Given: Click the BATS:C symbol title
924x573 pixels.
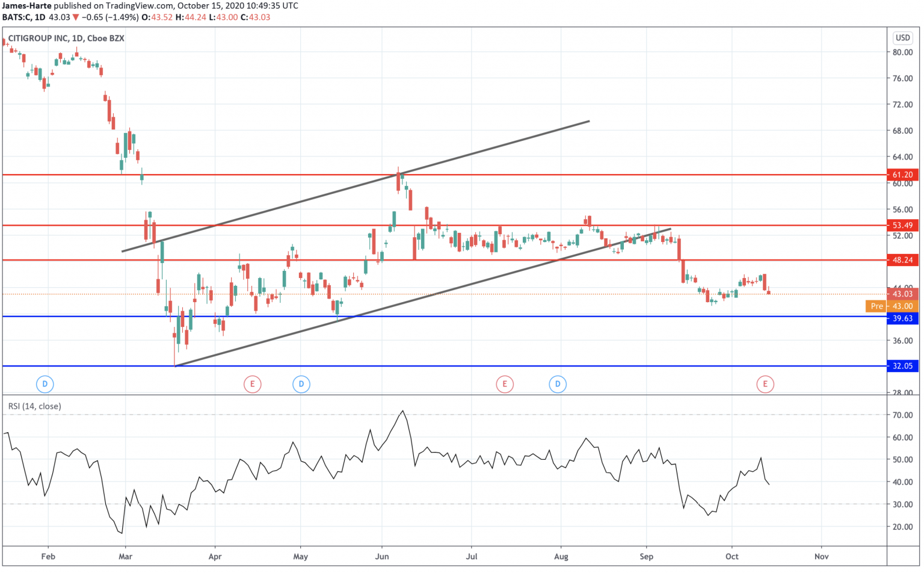Looking at the screenshot, I should pyautogui.click(x=16, y=17).
